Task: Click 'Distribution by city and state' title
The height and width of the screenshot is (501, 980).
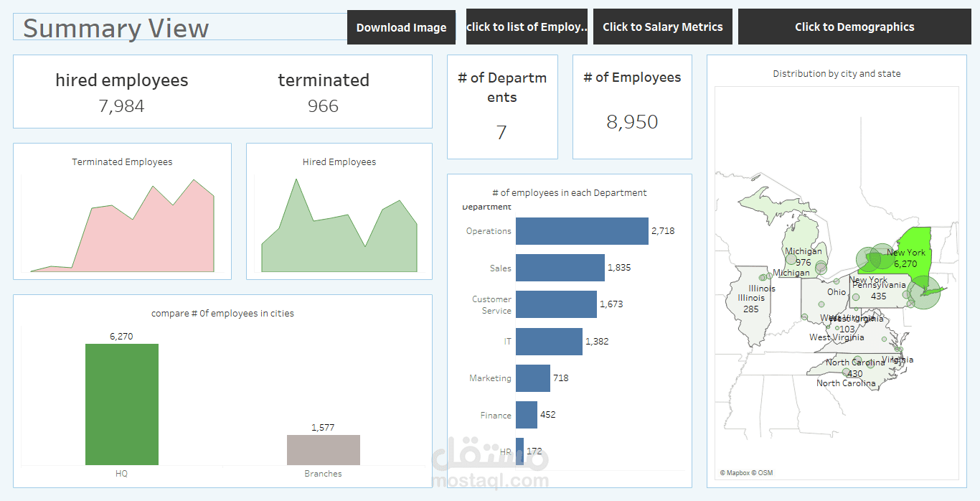Action: point(837,73)
